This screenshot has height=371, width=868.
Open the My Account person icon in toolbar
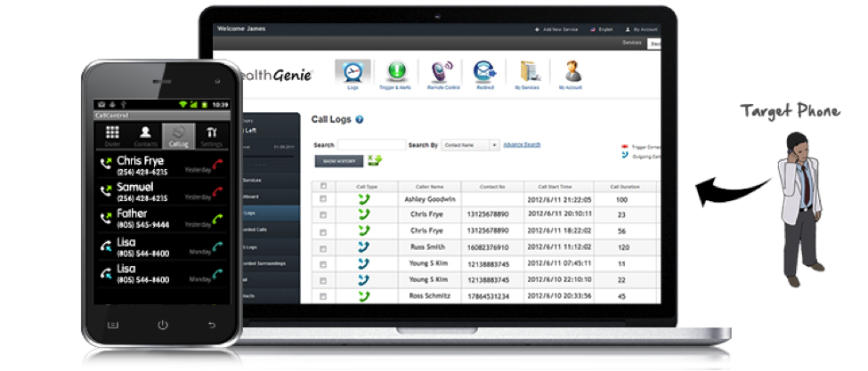(x=572, y=72)
